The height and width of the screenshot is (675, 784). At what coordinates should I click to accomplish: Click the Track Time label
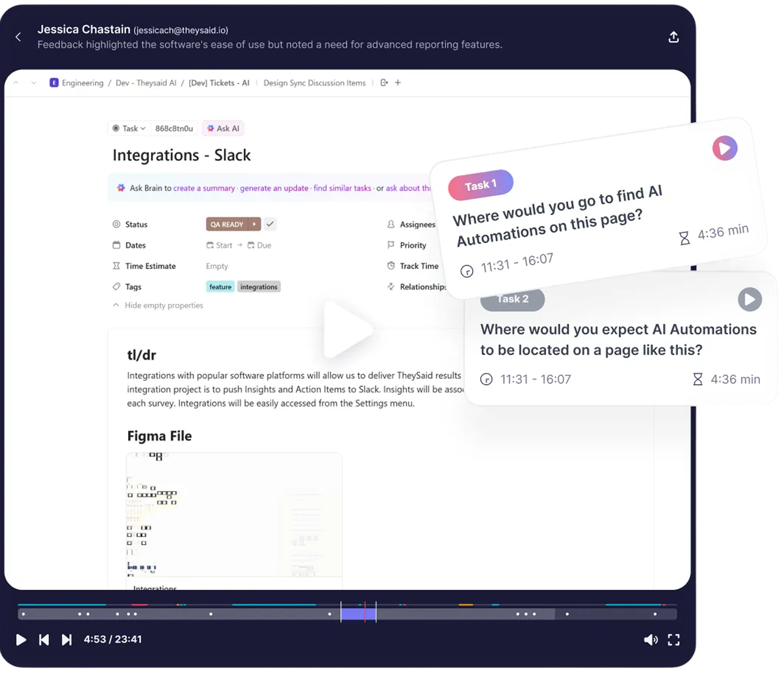419,266
